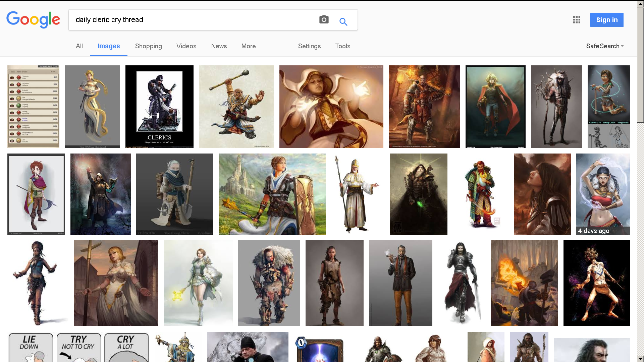The image size is (644, 362).
Task: Click the camera search-by-image icon
Action: pyautogui.click(x=324, y=20)
